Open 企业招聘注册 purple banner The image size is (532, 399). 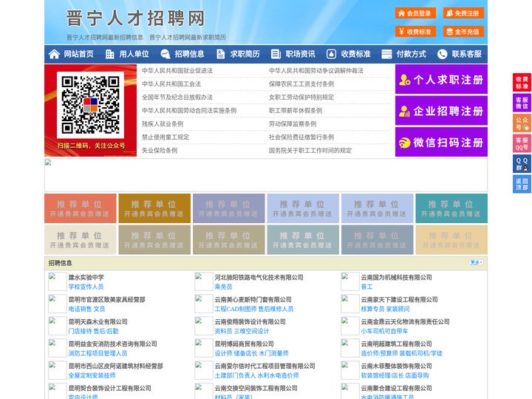pos(441,111)
